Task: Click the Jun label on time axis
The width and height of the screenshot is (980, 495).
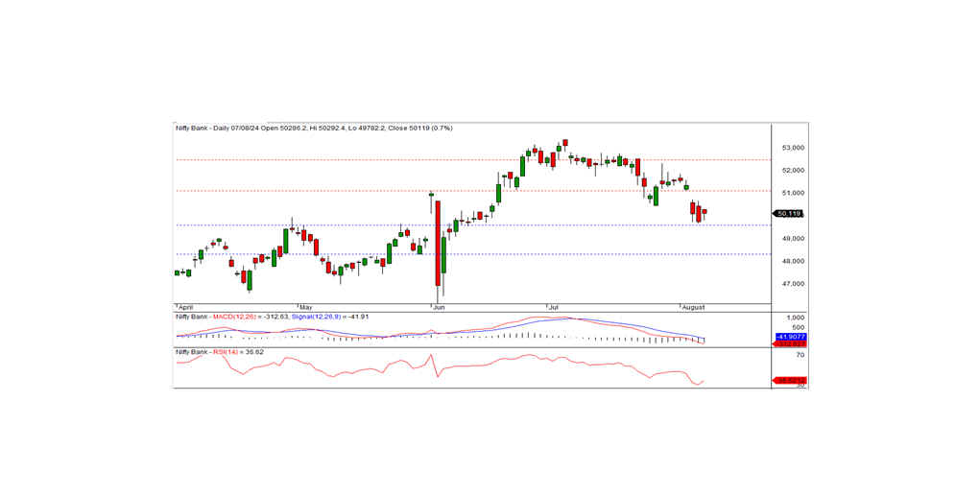Action: point(439,308)
